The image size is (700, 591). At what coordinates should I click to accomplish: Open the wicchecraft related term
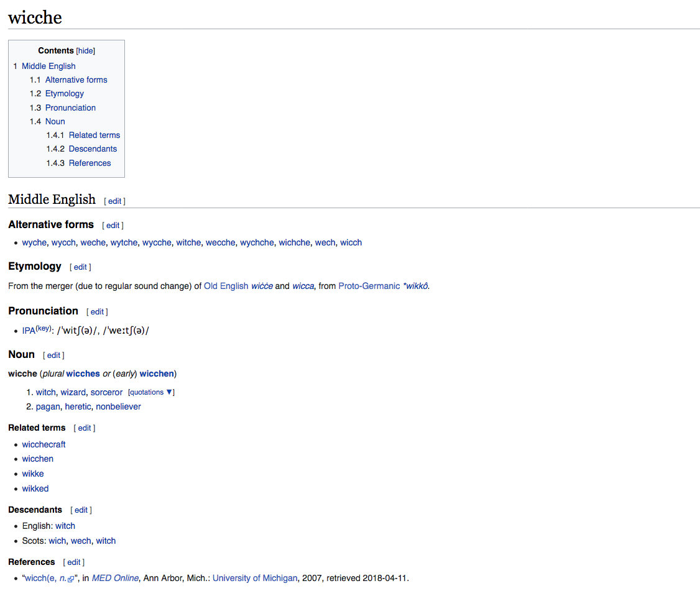click(44, 444)
